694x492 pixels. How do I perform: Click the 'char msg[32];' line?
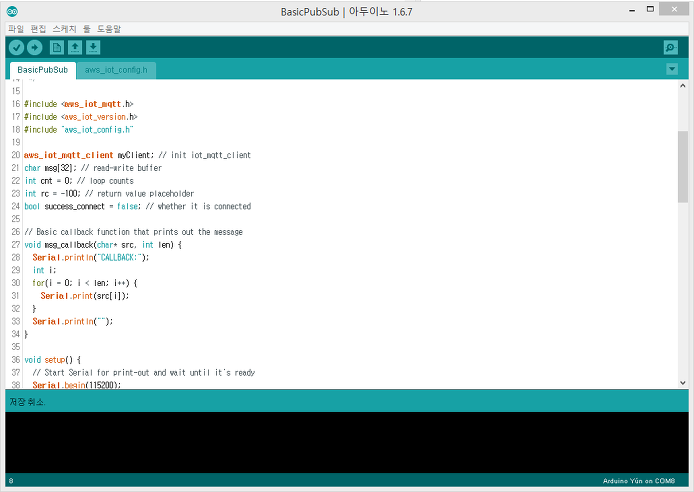click(x=93, y=168)
